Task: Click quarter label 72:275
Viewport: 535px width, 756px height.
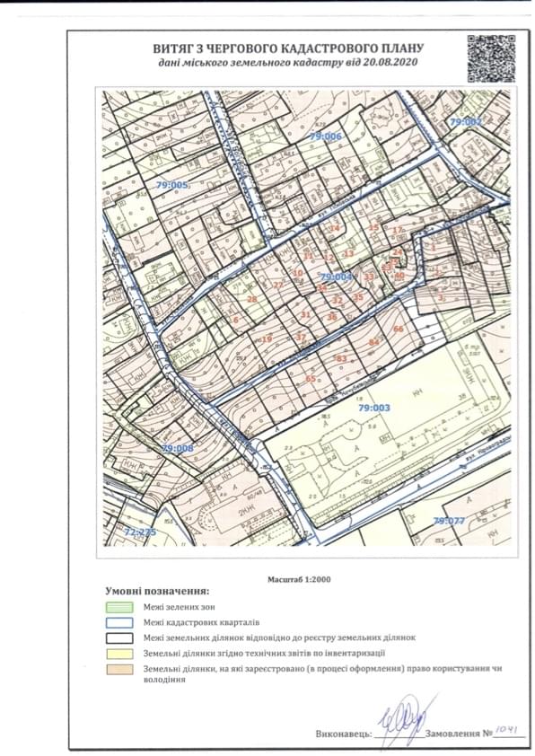Action: pos(141,532)
